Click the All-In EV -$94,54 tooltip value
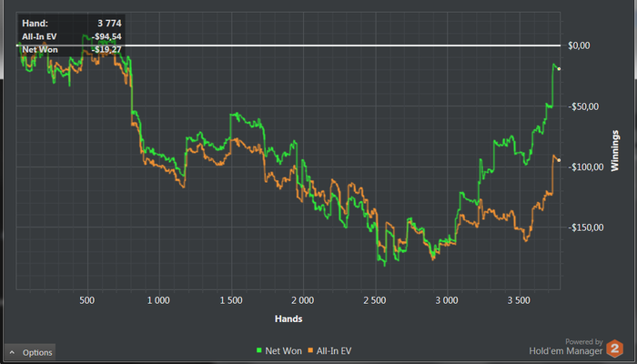The image size is (637, 364). coord(106,37)
